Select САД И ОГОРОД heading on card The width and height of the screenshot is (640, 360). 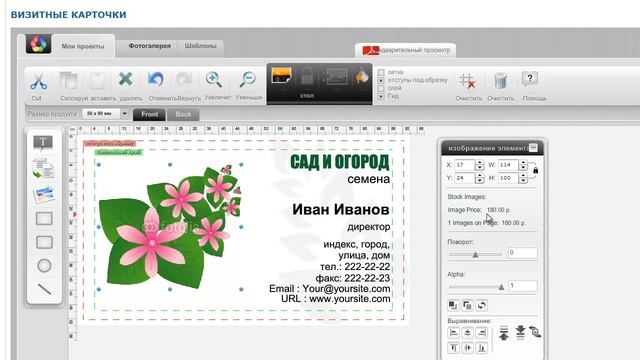coord(340,162)
